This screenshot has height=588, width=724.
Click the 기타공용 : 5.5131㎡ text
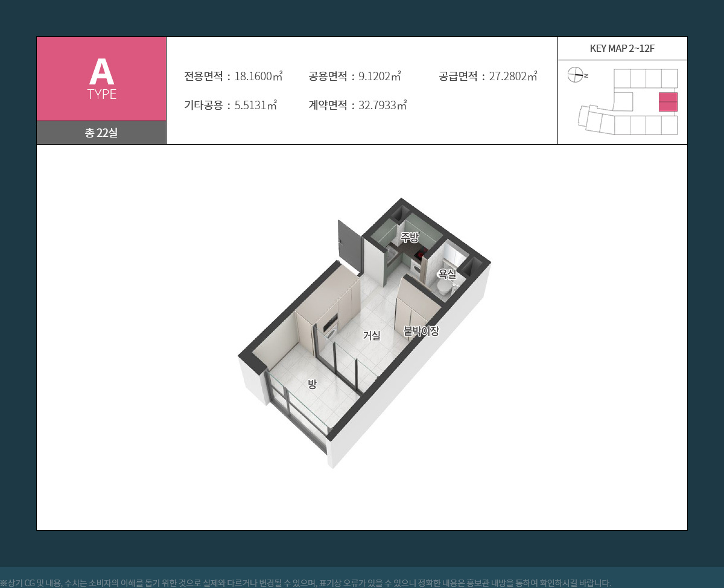point(230,105)
